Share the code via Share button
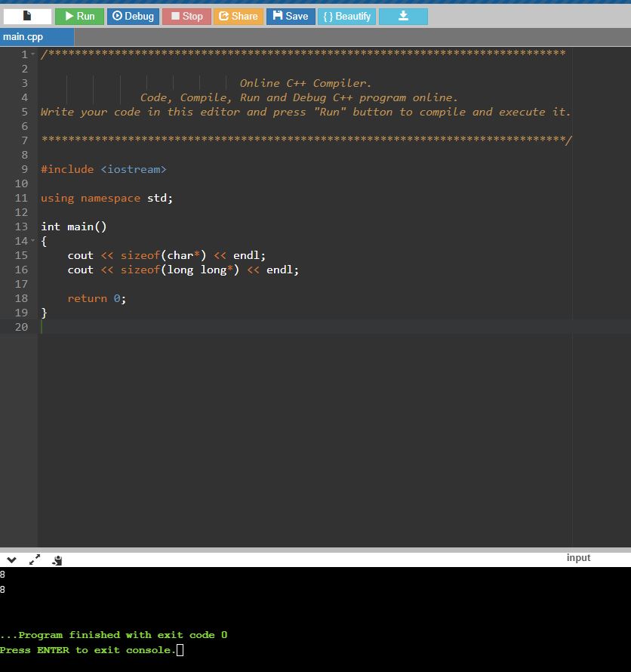 239,16
